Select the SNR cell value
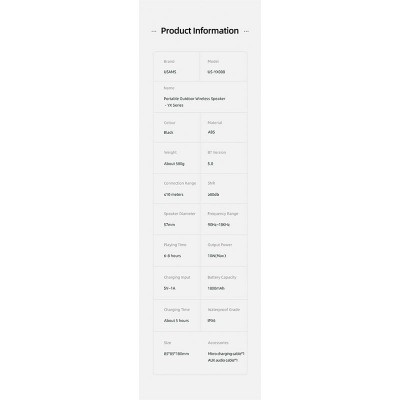Screen dimensions: 400x400 pyautogui.click(x=213, y=194)
